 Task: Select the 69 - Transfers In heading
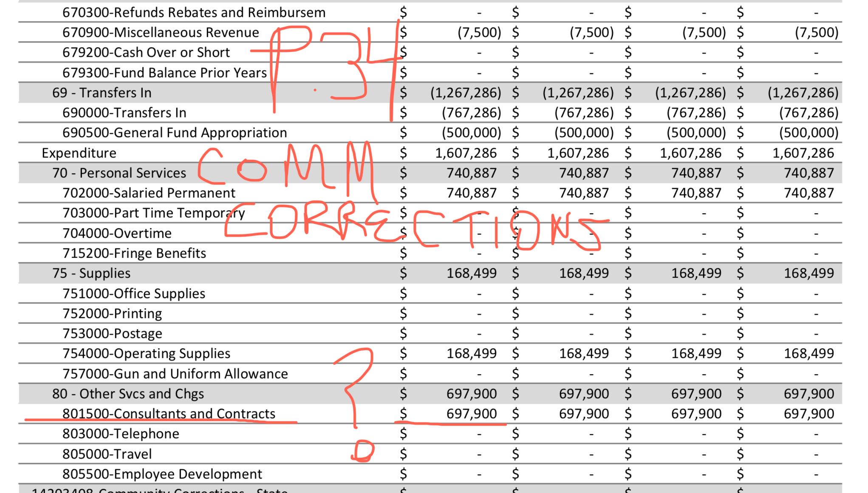[x=102, y=93]
